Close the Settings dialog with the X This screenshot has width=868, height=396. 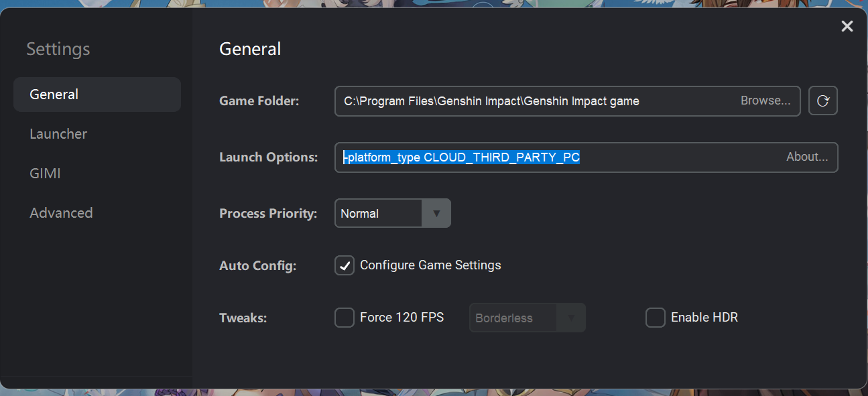point(847,26)
